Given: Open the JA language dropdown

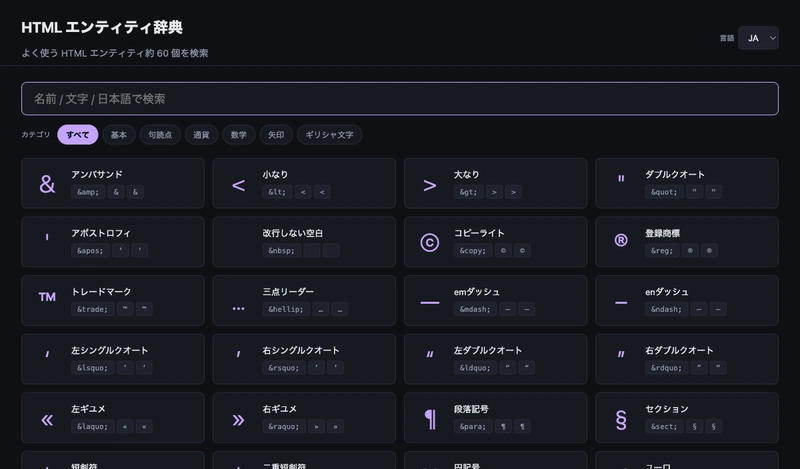Looking at the screenshot, I should [758, 38].
